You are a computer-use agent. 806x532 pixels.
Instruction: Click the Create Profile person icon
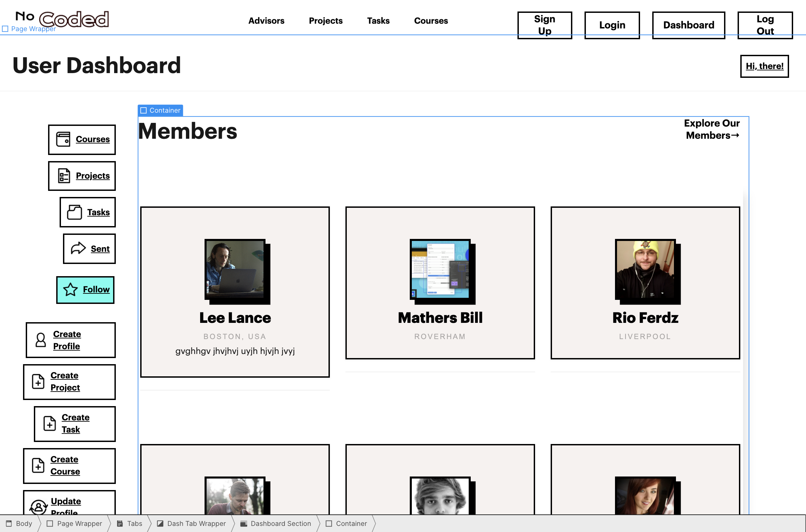41,340
